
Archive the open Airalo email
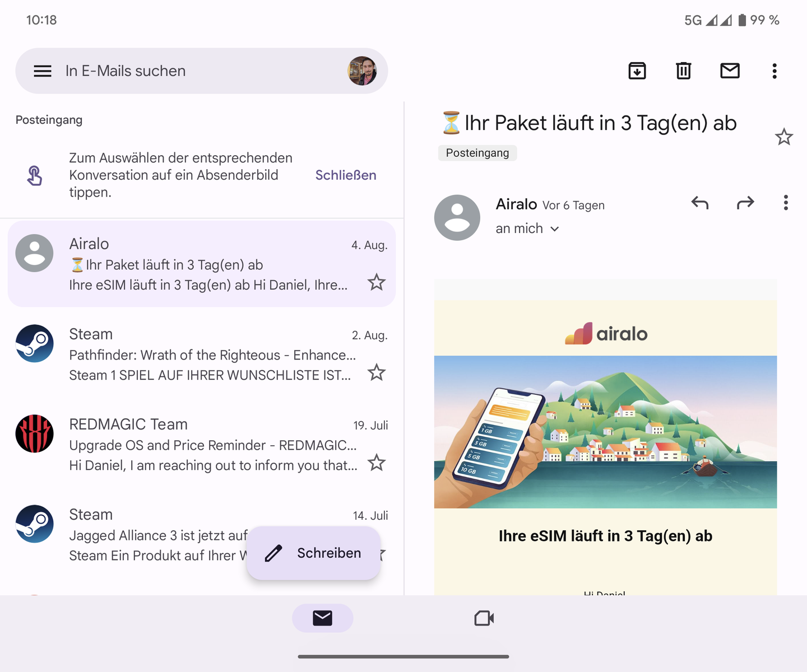click(x=637, y=71)
